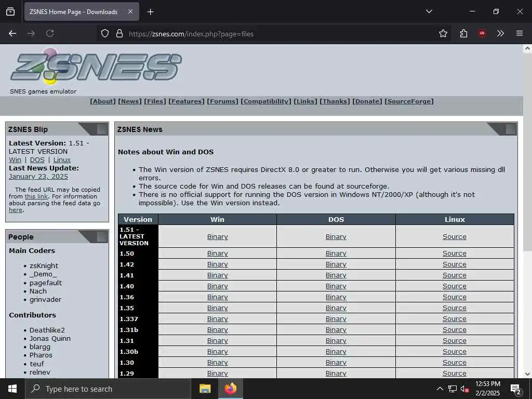Image resolution: width=532 pixels, height=399 pixels.
Task: Open the network icon in the tray
Action: coord(453,389)
